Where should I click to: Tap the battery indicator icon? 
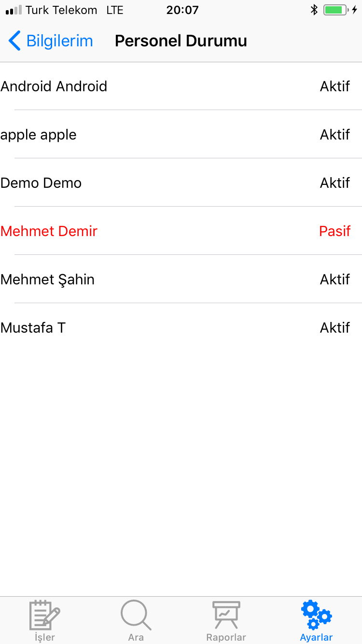click(336, 10)
